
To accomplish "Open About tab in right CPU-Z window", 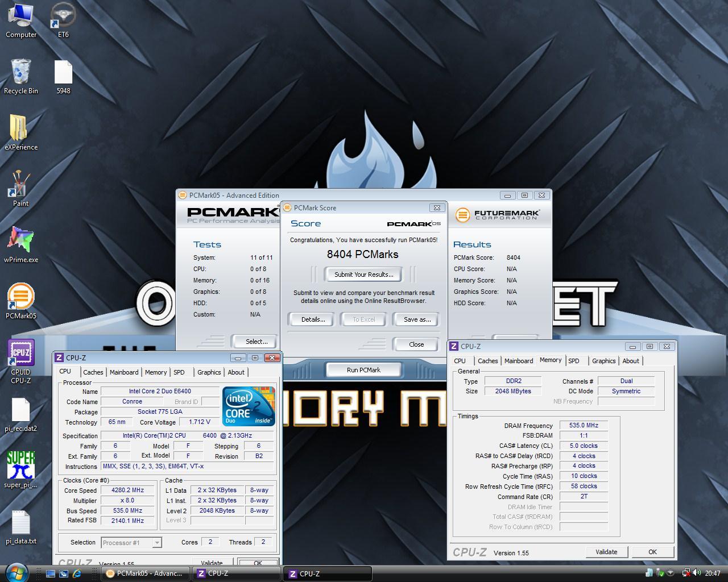I will [631, 361].
